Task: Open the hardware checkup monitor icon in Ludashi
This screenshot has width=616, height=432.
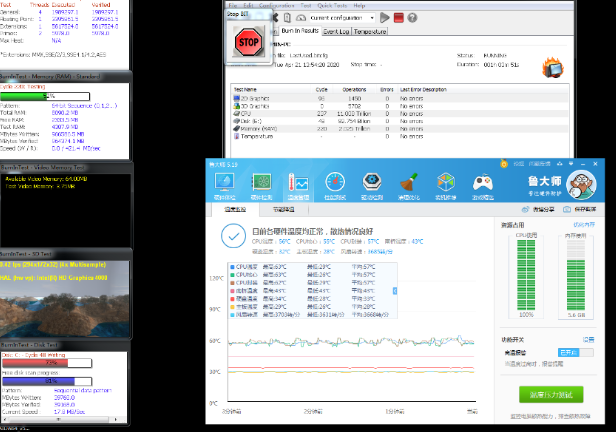Action: 224,183
